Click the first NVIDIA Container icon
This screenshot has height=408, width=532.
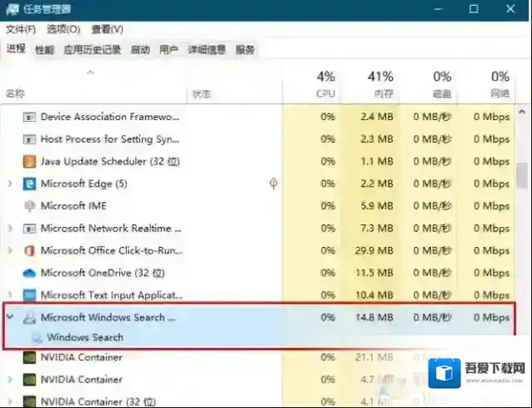pyautogui.click(x=29, y=357)
